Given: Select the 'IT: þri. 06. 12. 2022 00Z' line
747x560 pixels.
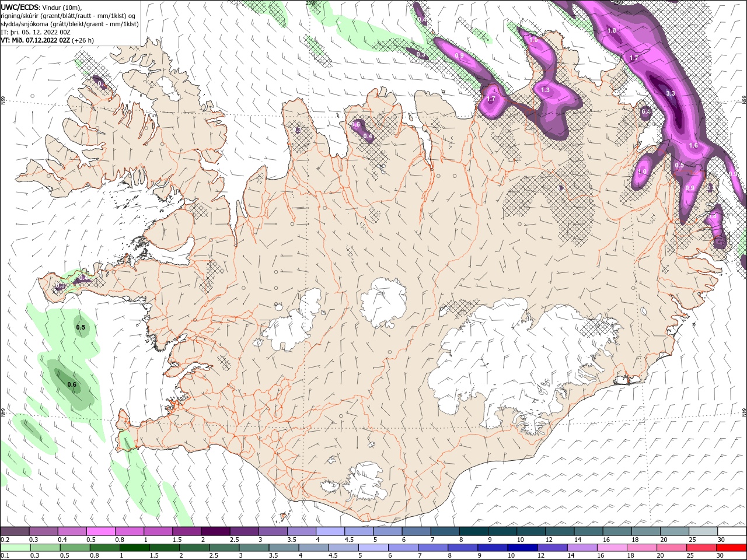Looking at the screenshot, I should pyautogui.click(x=36, y=32).
